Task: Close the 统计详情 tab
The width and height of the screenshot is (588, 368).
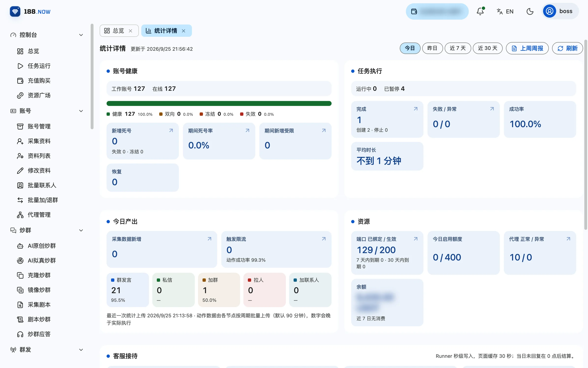Action: (x=184, y=31)
